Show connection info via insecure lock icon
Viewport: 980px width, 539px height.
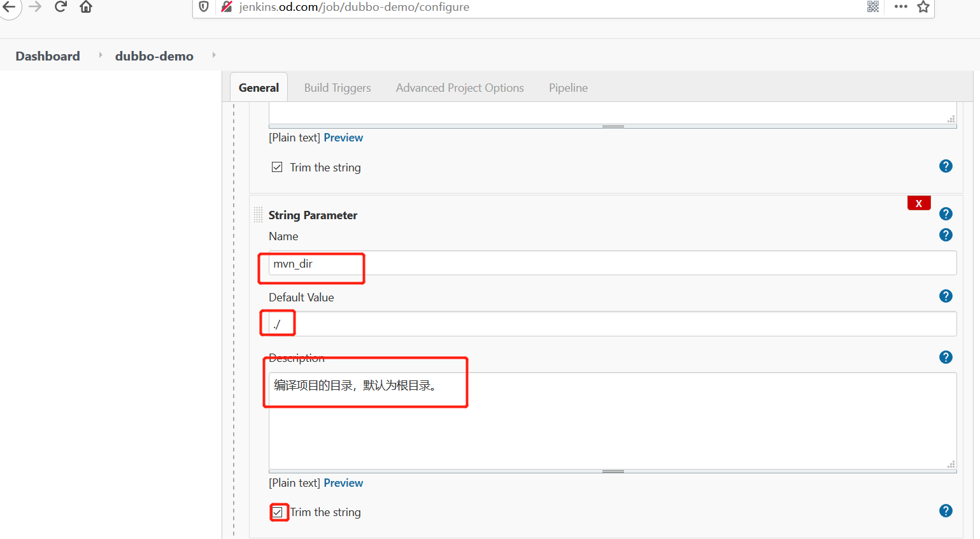coord(227,7)
